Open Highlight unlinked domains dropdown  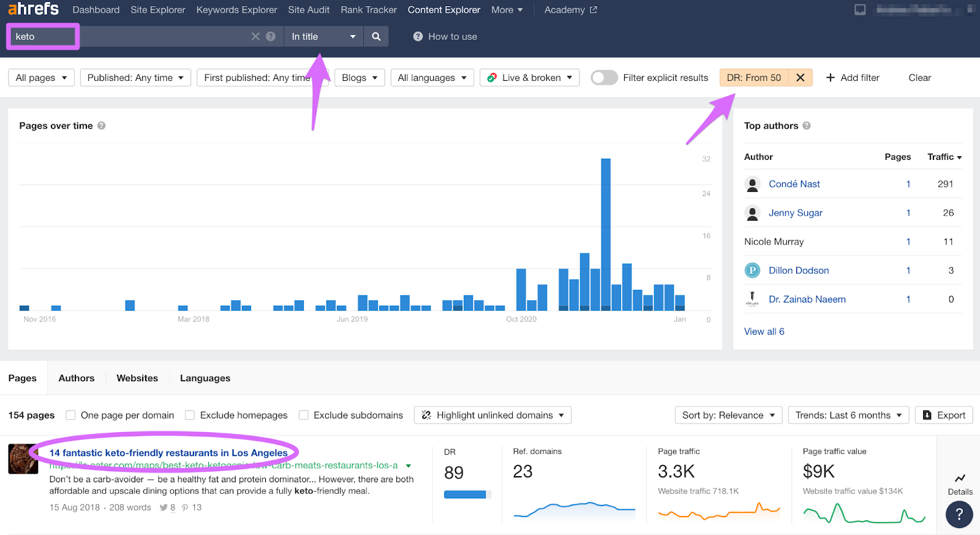coord(493,415)
